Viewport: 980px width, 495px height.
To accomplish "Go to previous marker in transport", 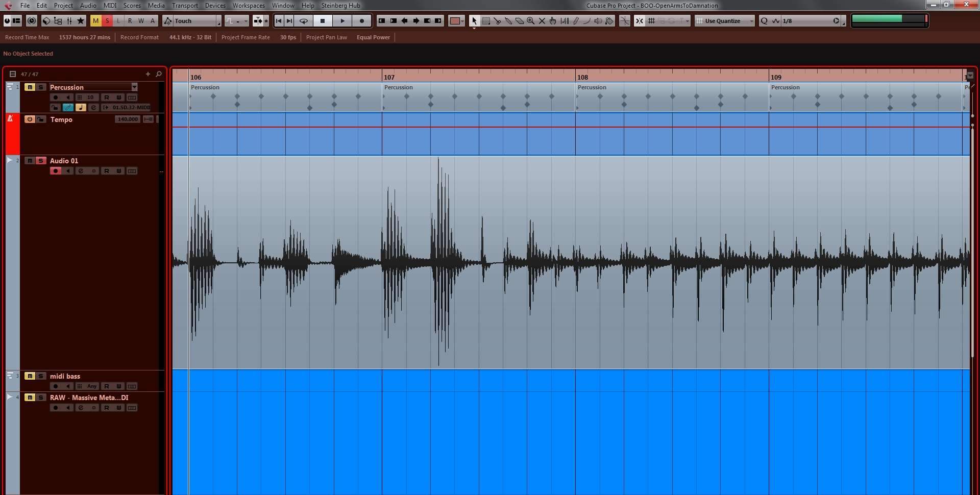I will point(278,21).
